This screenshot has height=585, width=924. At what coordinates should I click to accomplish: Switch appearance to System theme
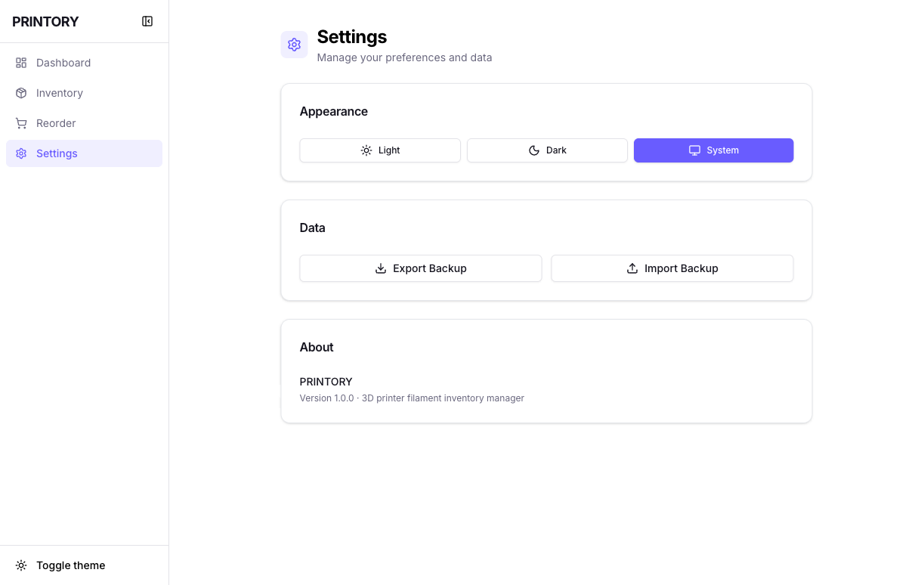tap(713, 150)
